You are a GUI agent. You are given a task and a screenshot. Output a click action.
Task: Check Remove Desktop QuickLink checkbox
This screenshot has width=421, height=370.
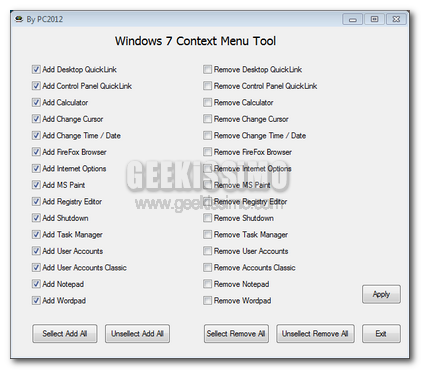[x=207, y=69]
